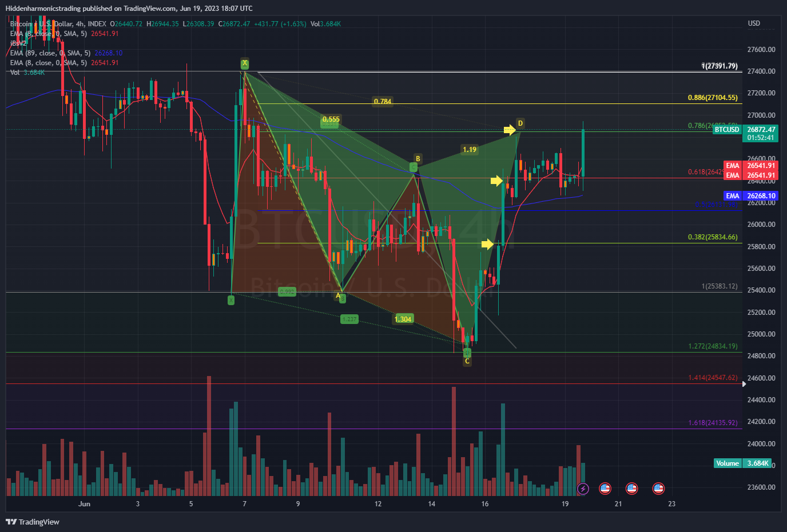
Task: Select the yellow C pattern point label
Action: point(467,361)
